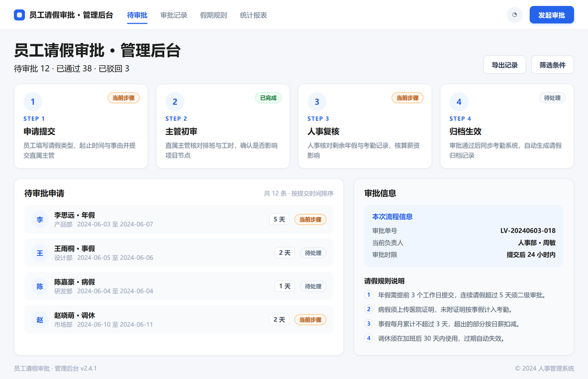The height and width of the screenshot is (379, 588).
Task: Select the 归档生效 step card
Action: click(x=507, y=126)
